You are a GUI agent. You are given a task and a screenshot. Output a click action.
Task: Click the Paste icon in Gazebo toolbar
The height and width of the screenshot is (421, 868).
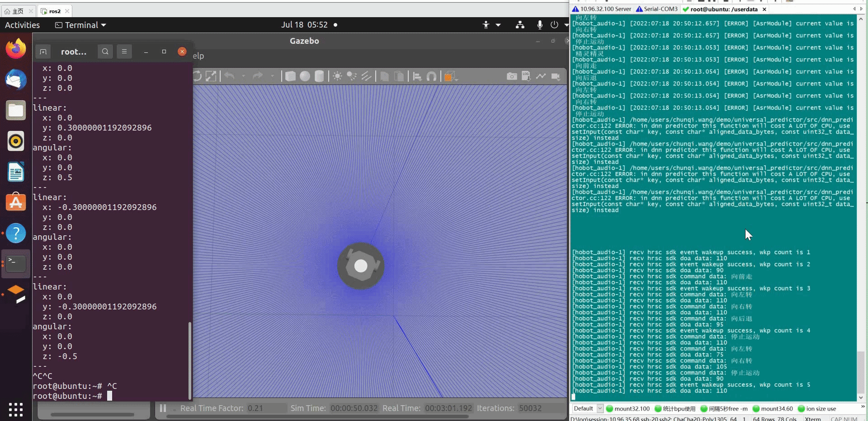click(x=399, y=76)
